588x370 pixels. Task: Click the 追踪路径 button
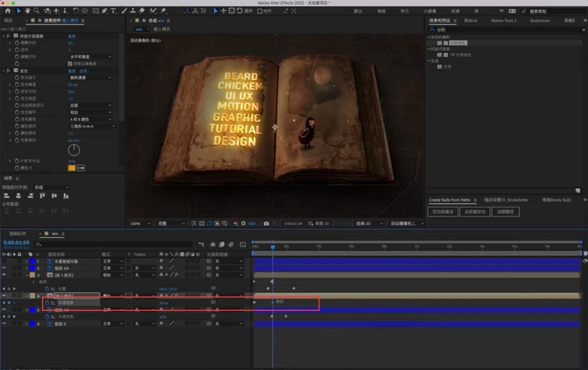point(505,212)
